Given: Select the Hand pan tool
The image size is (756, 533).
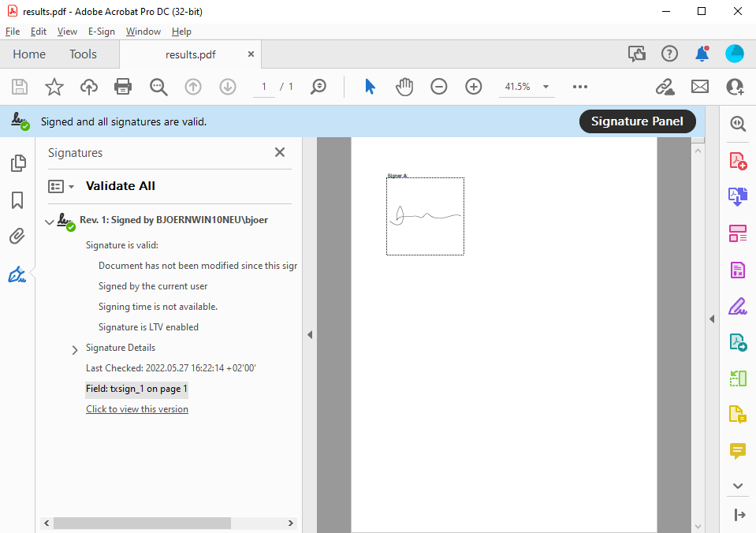Looking at the screenshot, I should coord(404,87).
